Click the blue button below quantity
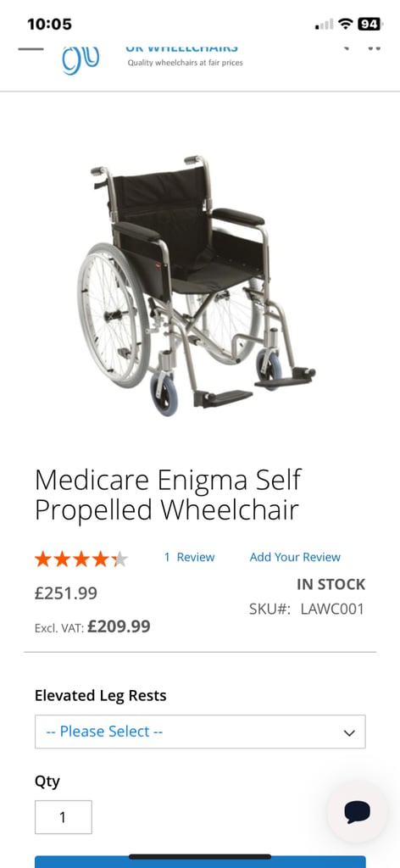This screenshot has height=868, width=400. 200,861
